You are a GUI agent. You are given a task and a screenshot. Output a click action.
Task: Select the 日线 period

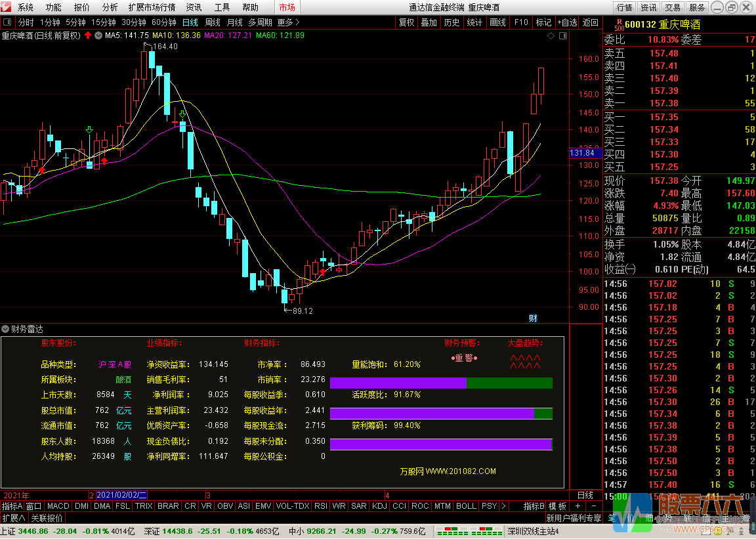(x=190, y=22)
